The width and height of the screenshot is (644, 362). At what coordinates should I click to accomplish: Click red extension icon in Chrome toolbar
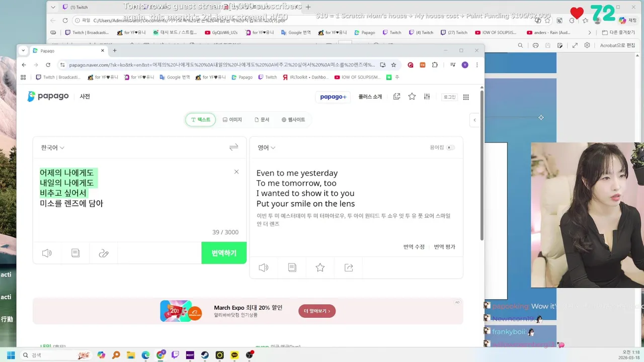click(411, 65)
